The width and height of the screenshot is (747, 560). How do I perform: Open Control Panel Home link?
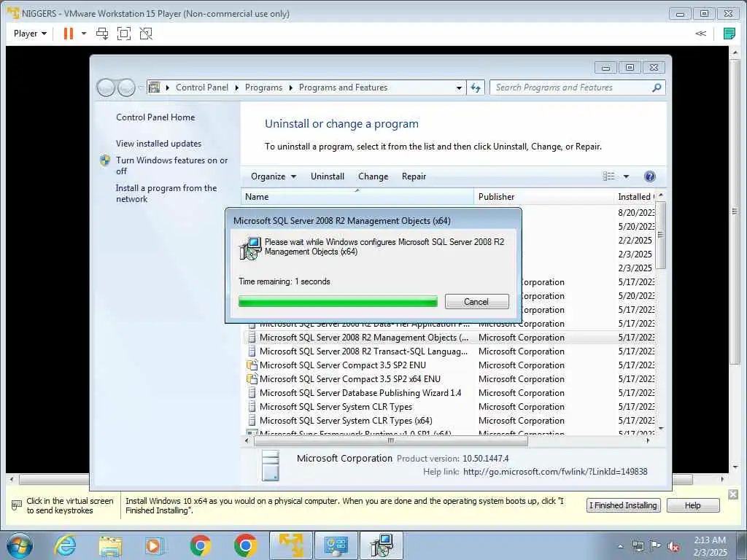(x=155, y=117)
